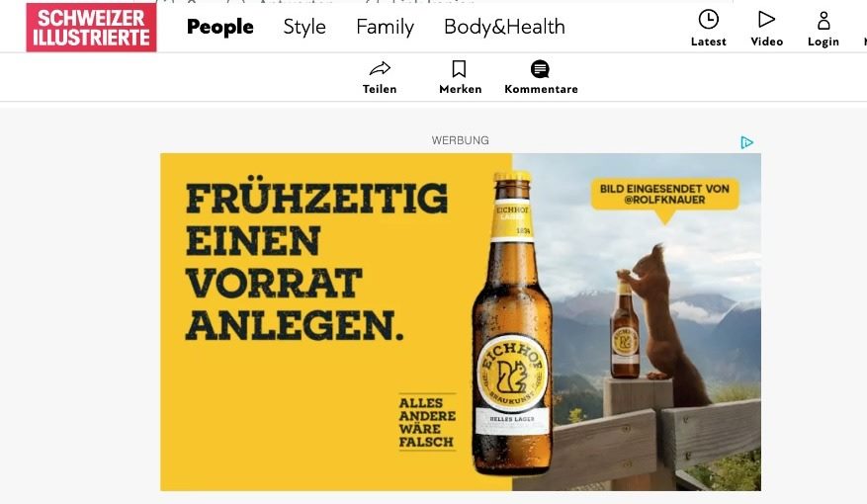
Task: Click the Latest clock icon
Action: 708,20
